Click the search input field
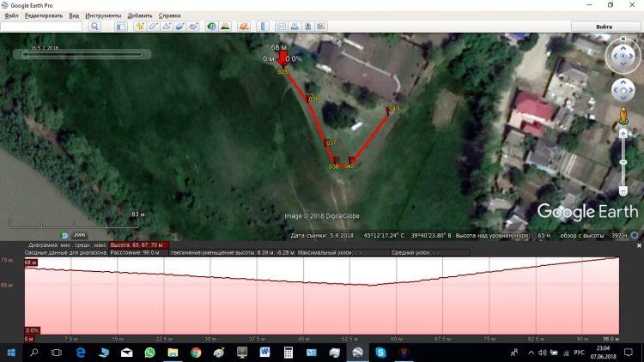 [x=41, y=27]
